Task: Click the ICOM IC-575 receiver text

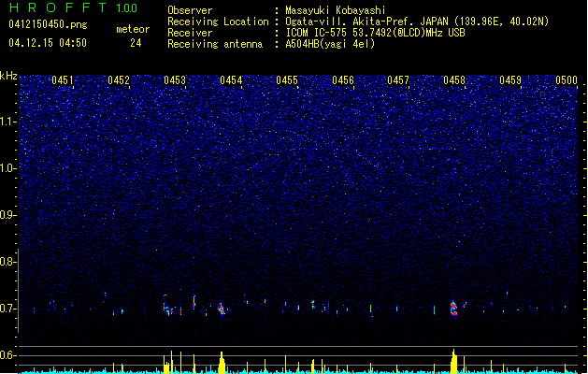Action: [376, 33]
